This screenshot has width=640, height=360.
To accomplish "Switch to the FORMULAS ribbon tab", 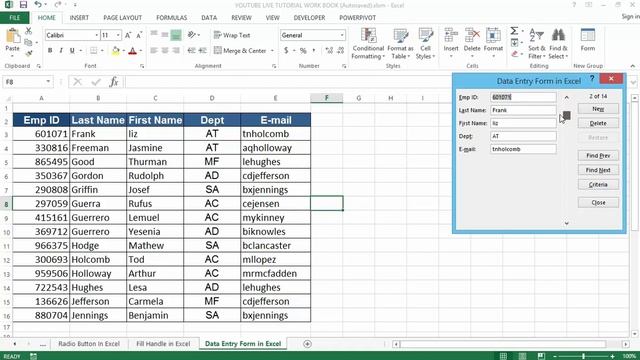I will [171, 18].
